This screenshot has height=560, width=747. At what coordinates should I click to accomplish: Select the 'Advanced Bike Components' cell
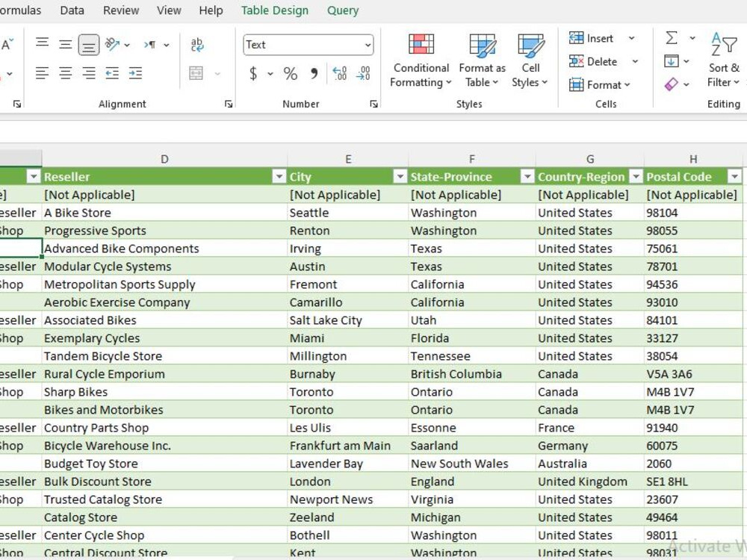[x=164, y=249]
